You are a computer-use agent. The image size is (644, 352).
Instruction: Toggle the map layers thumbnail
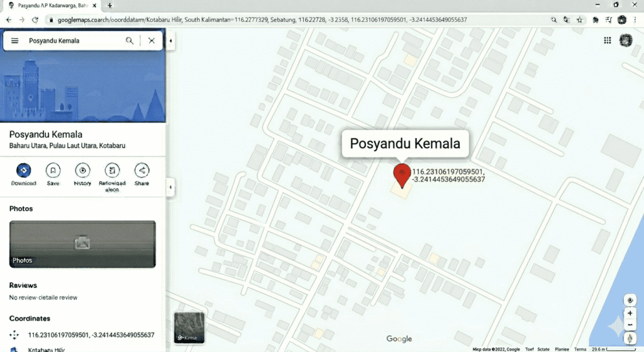coord(189,327)
